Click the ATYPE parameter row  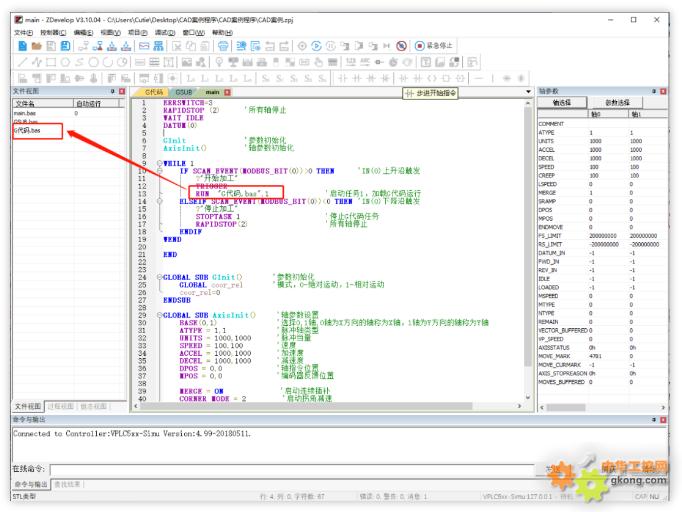point(602,132)
